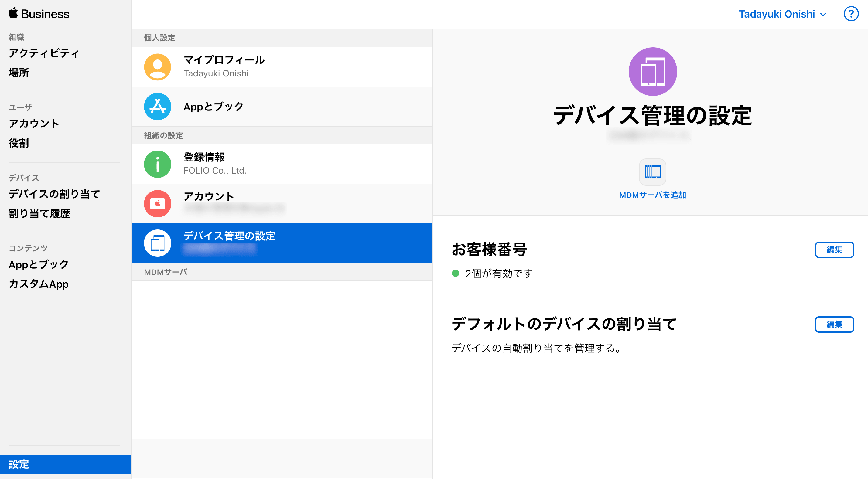Click the add MDM server icon
Viewport: 868px width, 479px height.
point(652,172)
